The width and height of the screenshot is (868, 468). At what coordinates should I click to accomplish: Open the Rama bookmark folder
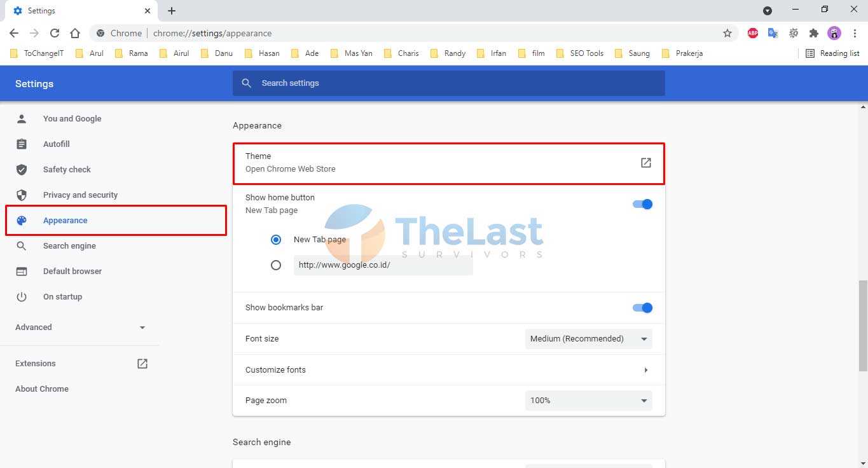[x=131, y=53]
